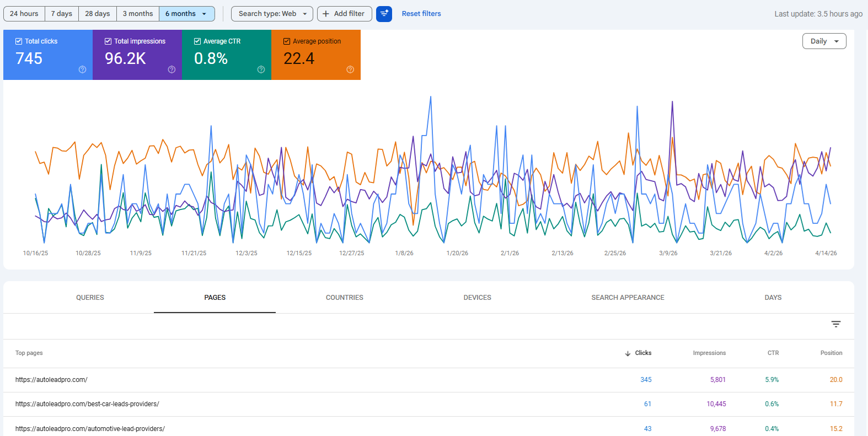This screenshot has height=436, width=868.
Task: Click plus icon in Add filter
Action: click(326, 14)
